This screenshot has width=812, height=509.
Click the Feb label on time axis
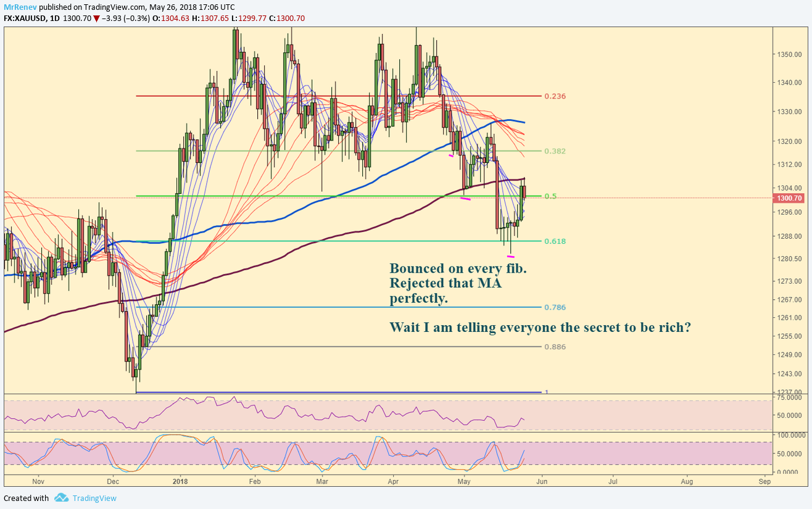(254, 481)
